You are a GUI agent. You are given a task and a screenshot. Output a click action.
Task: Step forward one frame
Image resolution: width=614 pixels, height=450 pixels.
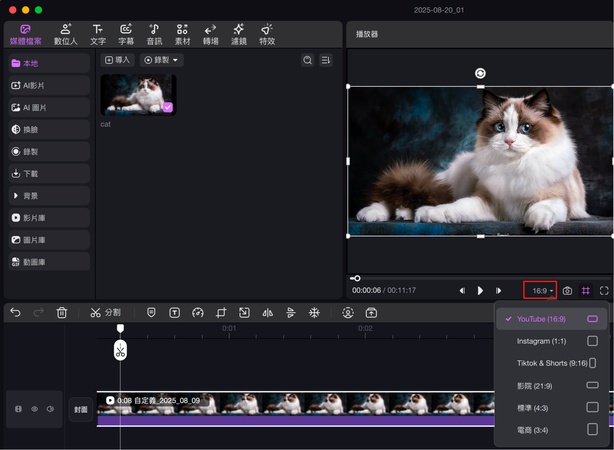pyautogui.click(x=498, y=291)
